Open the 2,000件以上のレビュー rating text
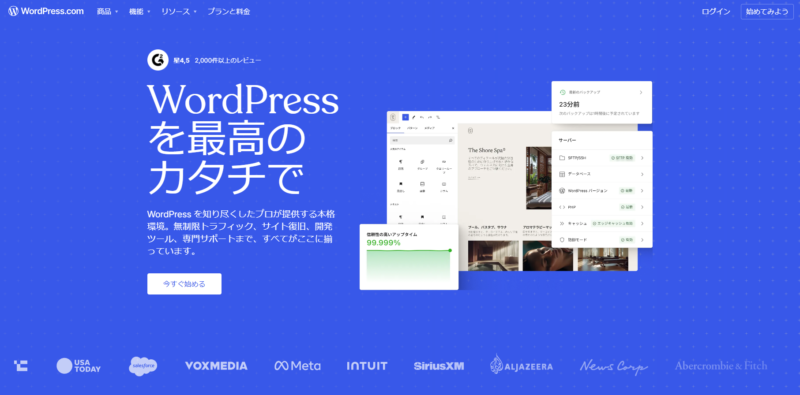The height and width of the screenshot is (395, 800). click(x=228, y=60)
